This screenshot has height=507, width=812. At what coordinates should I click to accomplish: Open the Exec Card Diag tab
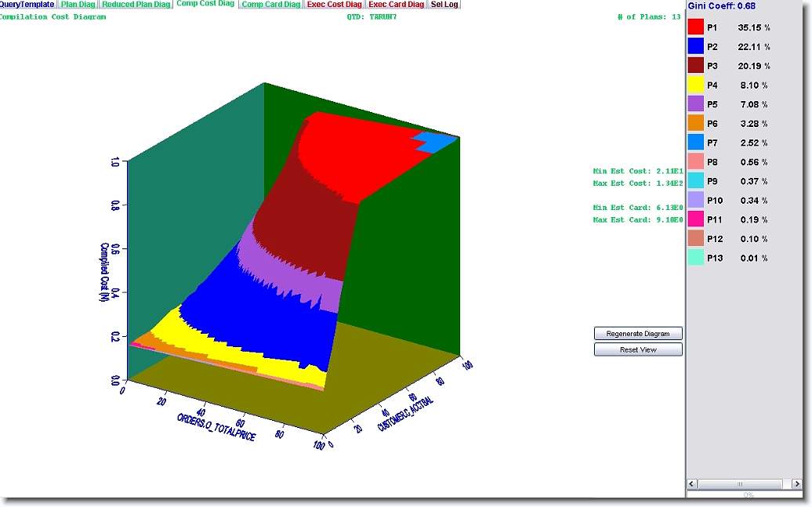click(396, 5)
